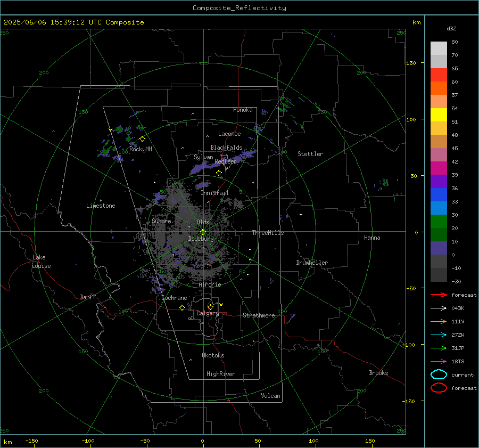Click the Strathmore town label

pos(259,315)
